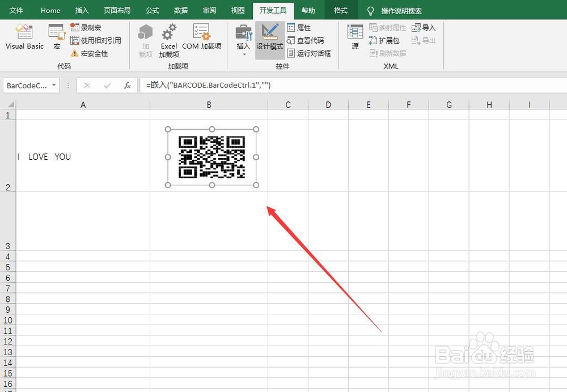Open the Visual Basic editor

[24, 36]
